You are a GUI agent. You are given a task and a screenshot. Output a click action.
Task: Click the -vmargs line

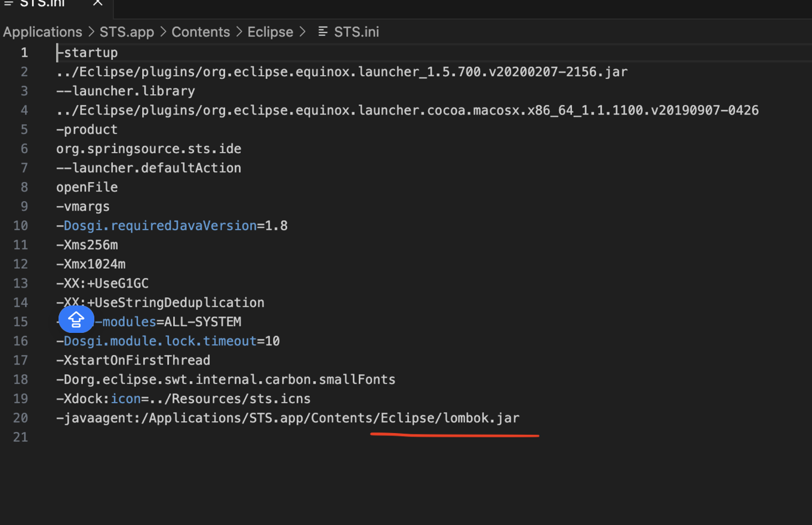tap(83, 206)
